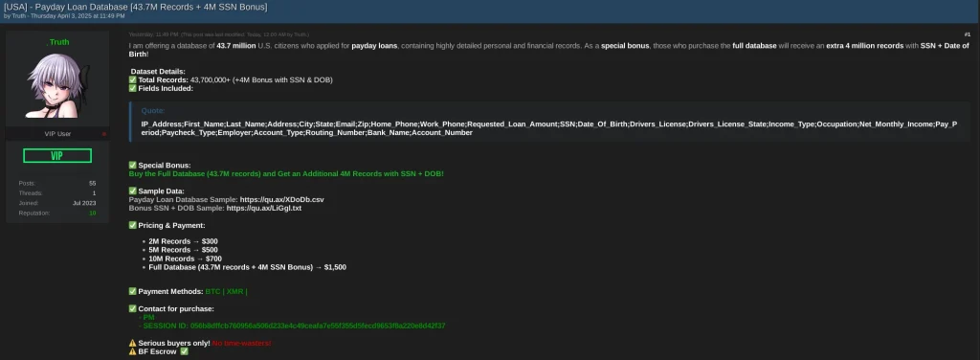Click the Posts count 55 in the user panel
The image size is (980, 360).
[x=93, y=183]
